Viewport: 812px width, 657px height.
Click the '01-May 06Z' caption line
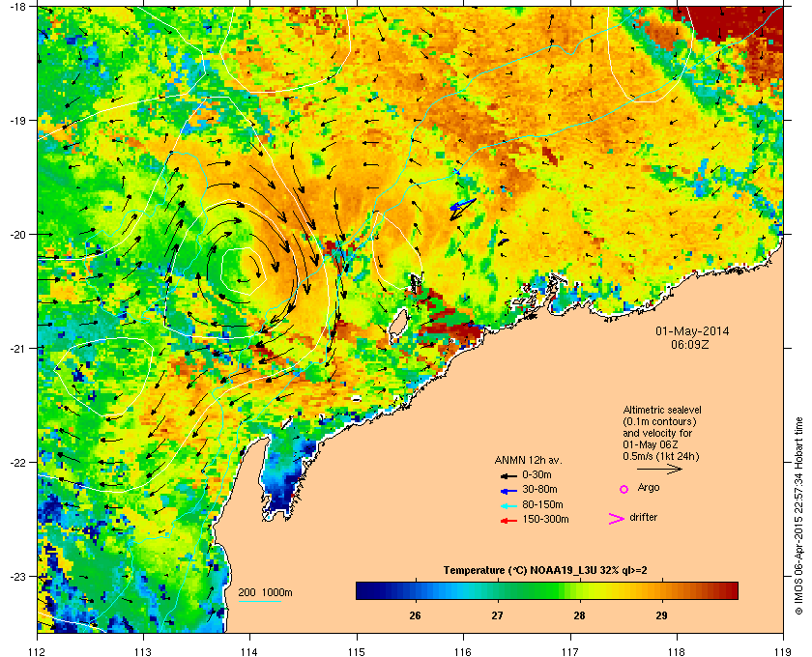coord(651,444)
